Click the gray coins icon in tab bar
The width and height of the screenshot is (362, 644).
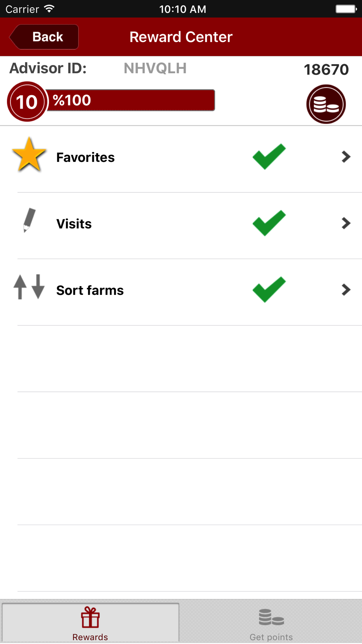pos(271,617)
